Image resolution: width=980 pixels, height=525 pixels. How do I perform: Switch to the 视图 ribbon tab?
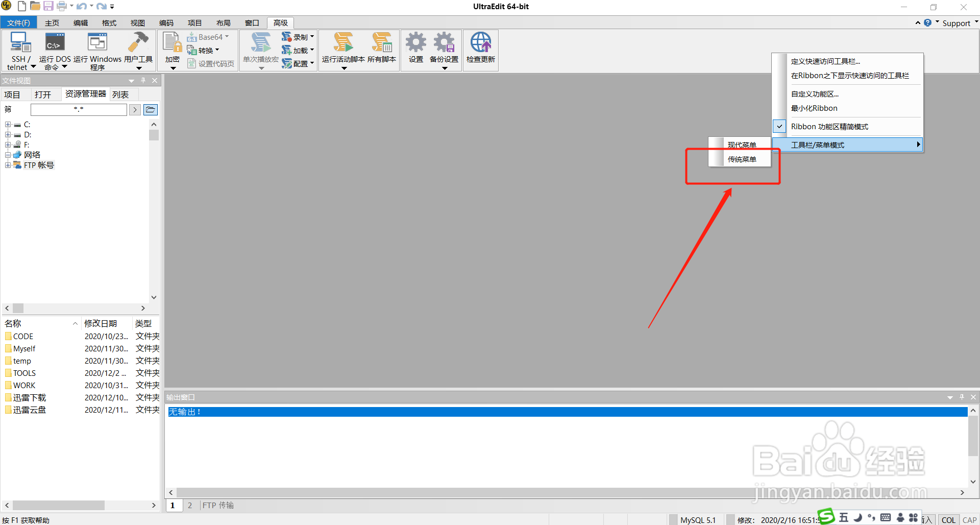137,22
